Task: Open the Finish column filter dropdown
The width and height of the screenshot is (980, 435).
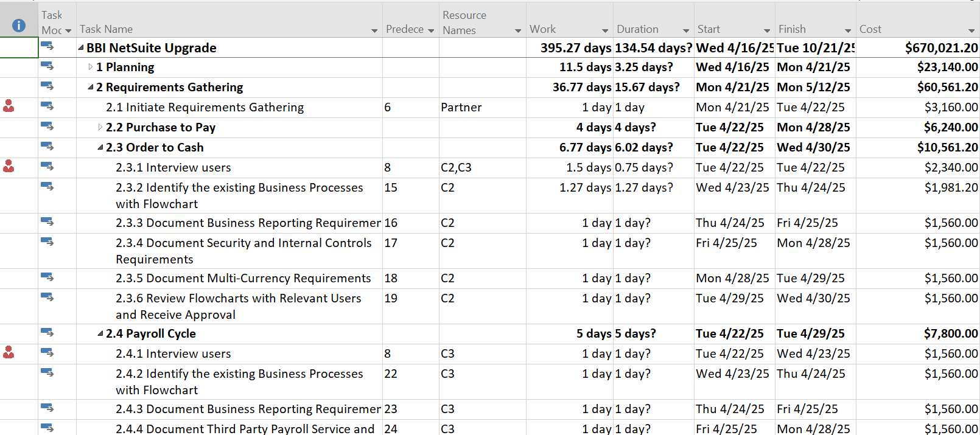Action: tap(848, 30)
